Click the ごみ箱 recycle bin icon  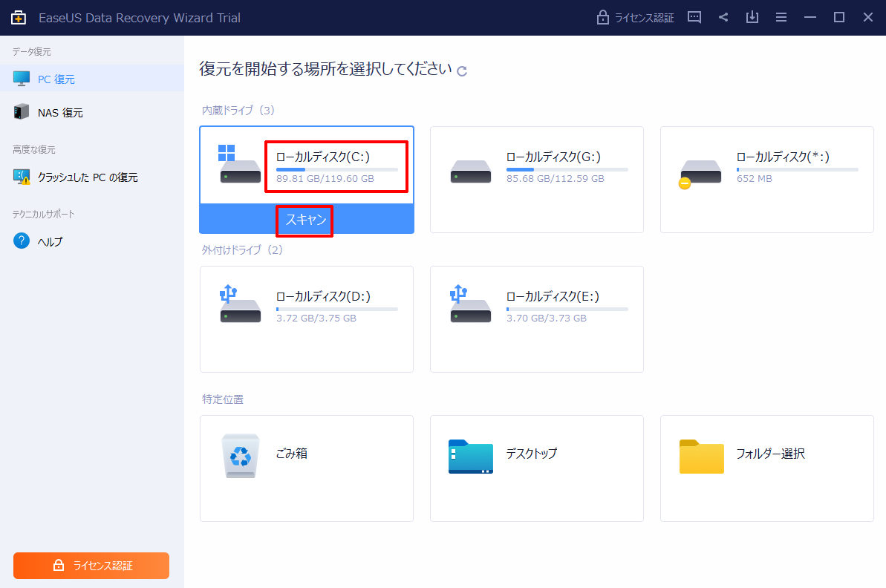pos(241,455)
